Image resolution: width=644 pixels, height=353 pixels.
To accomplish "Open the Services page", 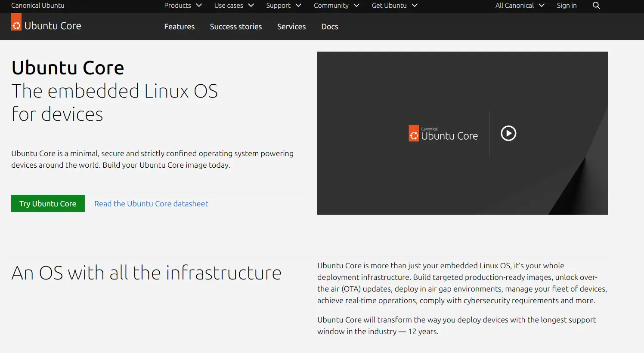I will 291,26.
